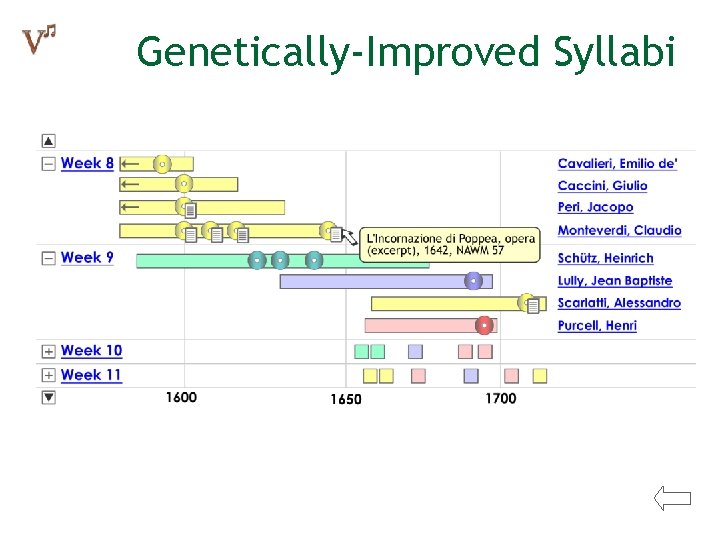The height and width of the screenshot is (540, 720).
Task: Click the document icon on Peri's bar
Action: point(191,210)
